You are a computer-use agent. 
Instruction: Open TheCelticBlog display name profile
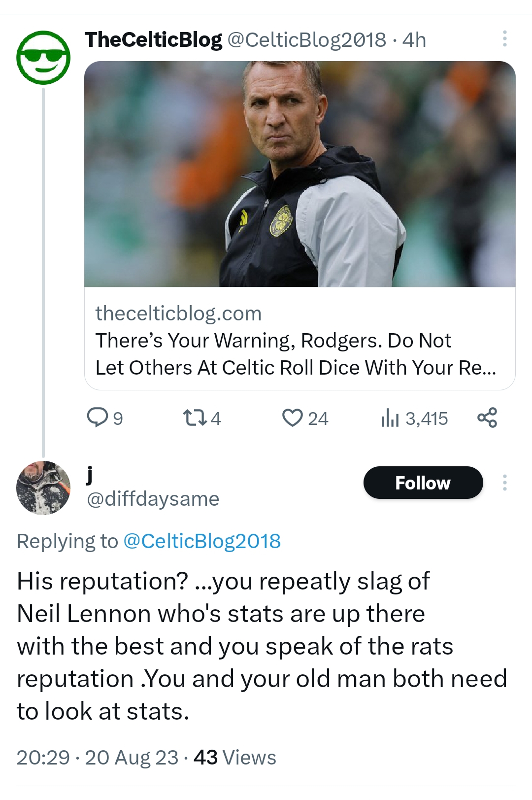(x=153, y=39)
